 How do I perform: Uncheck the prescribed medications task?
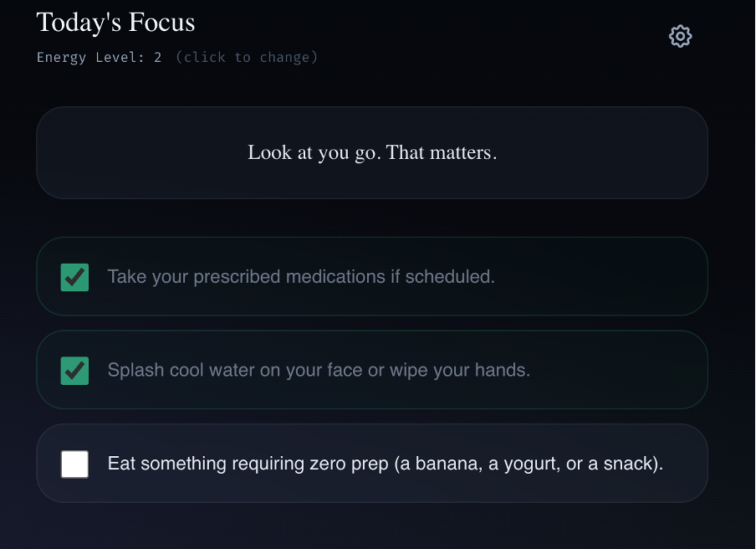pos(74,277)
